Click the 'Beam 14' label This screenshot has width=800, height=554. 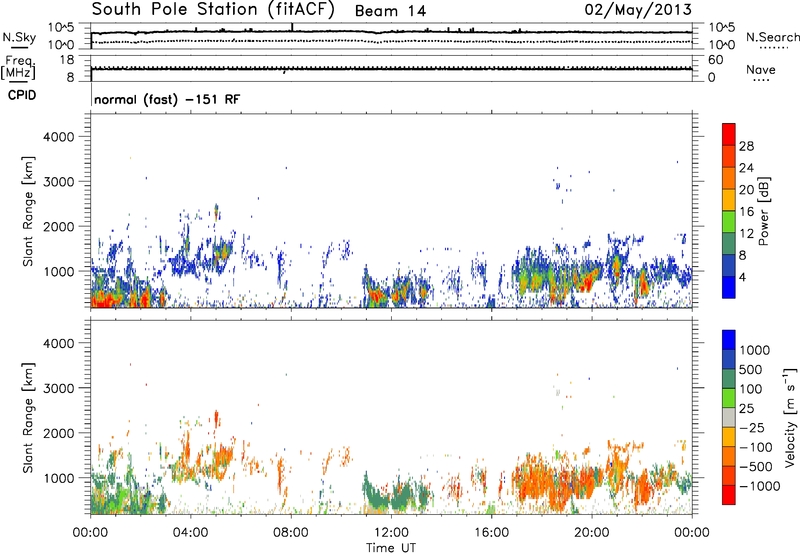click(390, 11)
